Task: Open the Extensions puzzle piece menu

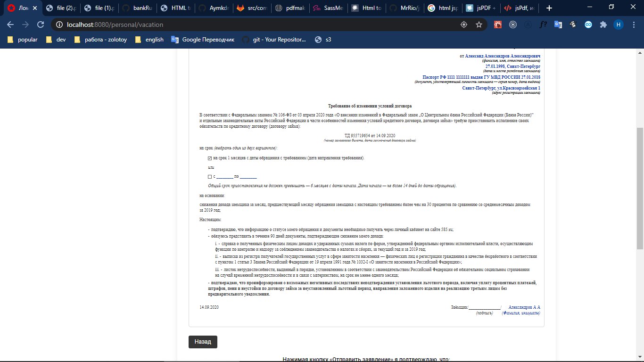Action: click(603, 25)
